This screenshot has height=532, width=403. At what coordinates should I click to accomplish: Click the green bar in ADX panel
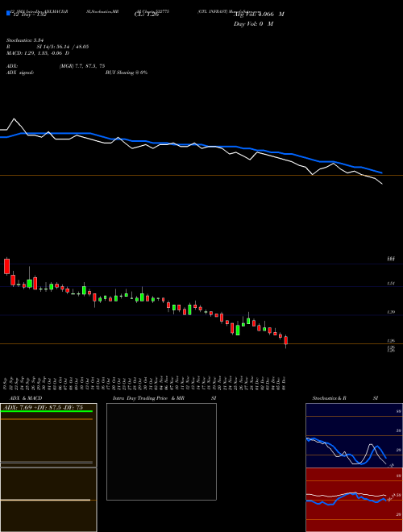pos(47,411)
